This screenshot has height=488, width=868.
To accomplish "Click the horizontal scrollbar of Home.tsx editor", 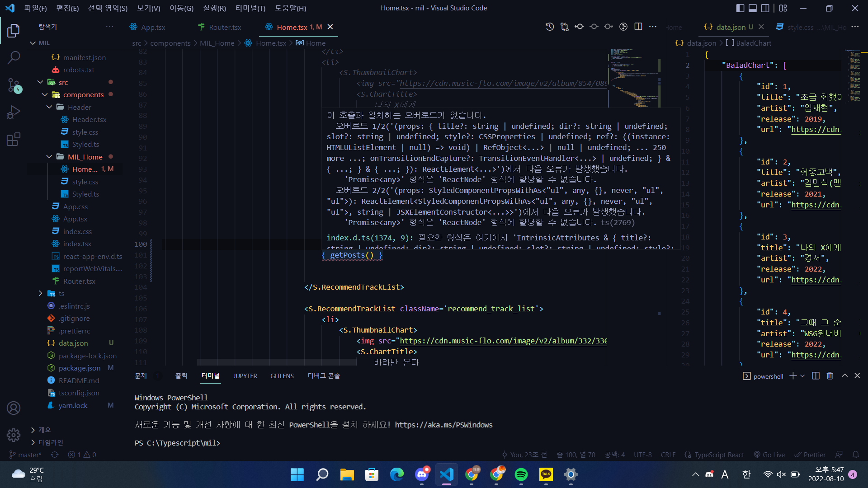I will point(277,362).
